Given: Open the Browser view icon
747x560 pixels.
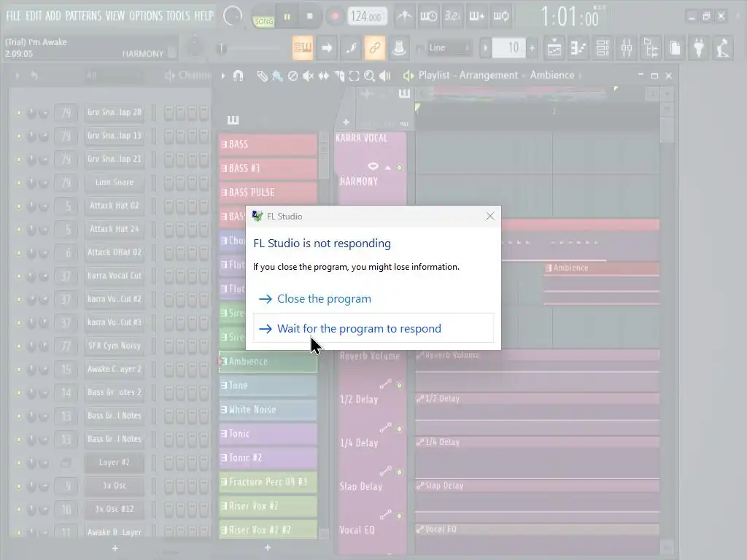Looking at the screenshot, I should click(651, 47).
